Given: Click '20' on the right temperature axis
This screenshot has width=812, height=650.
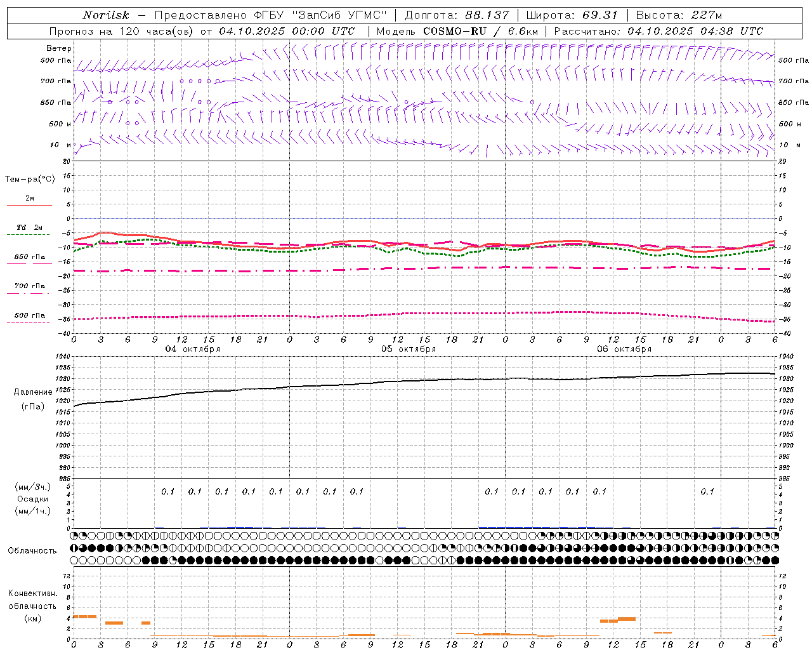Looking at the screenshot, I should tap(782, 161).
